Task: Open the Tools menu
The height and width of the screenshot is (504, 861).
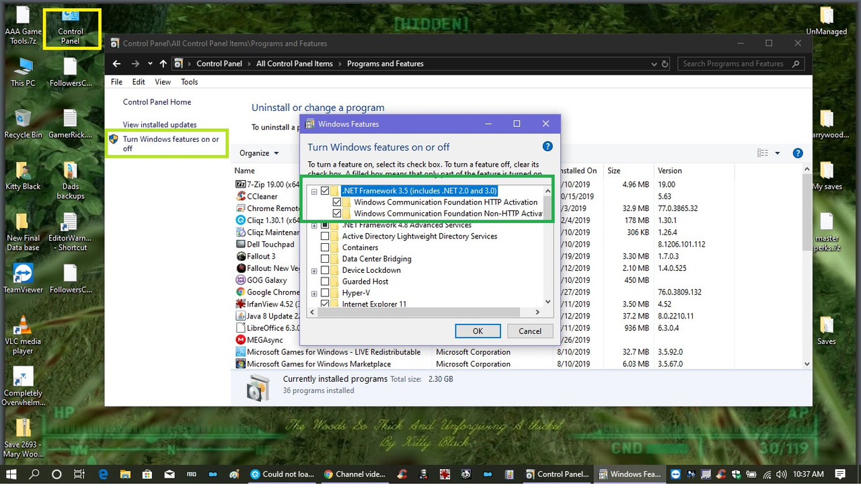Action: pyautogui.click(x=190, y=82)
